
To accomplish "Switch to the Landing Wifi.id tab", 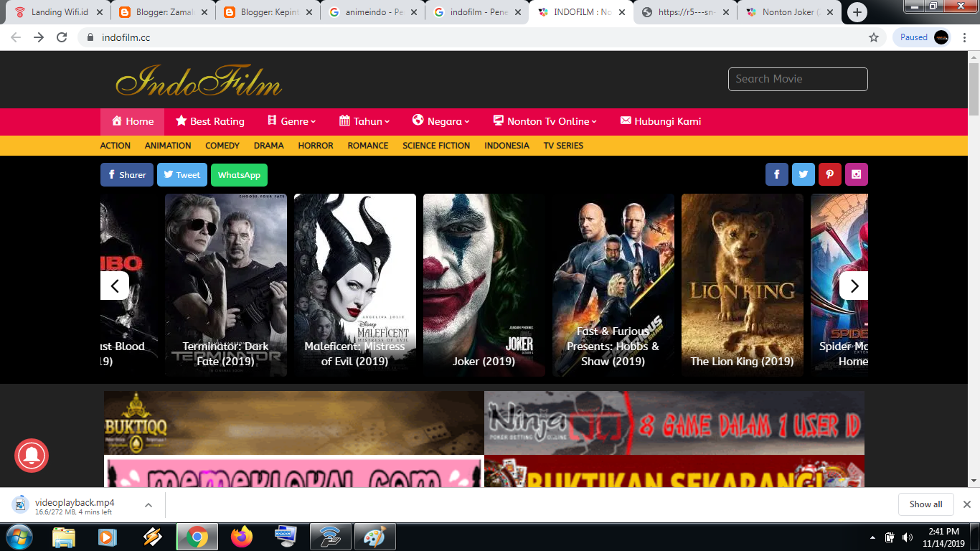I will (59, 12).
